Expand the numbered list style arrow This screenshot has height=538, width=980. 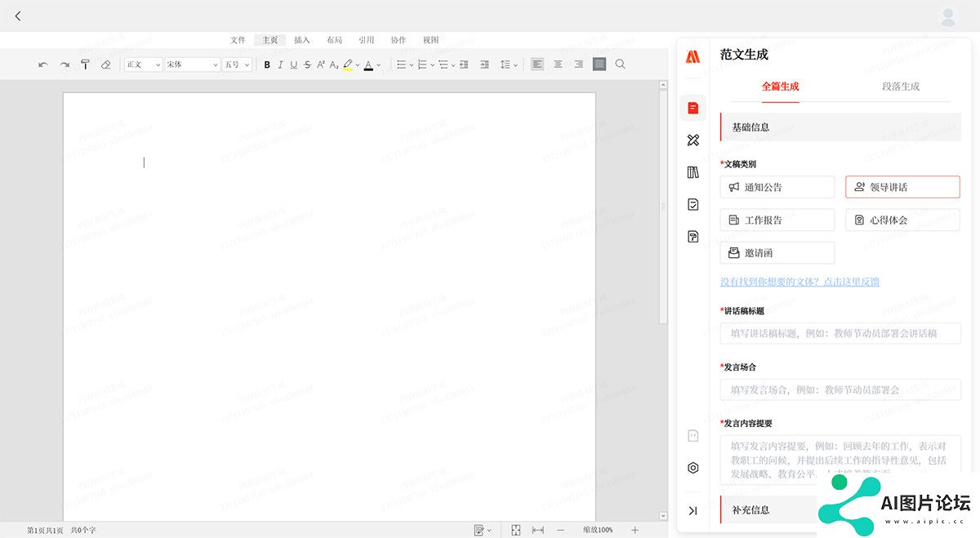432,64
